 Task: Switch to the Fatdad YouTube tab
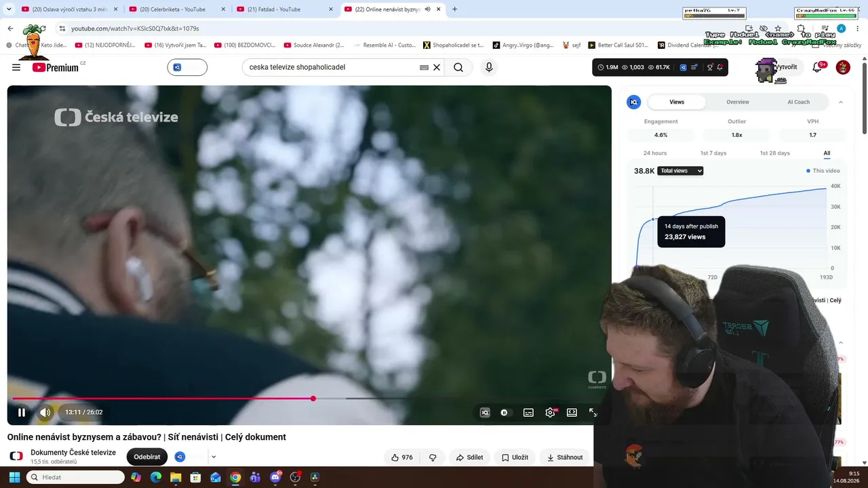[x=283, y=9]
